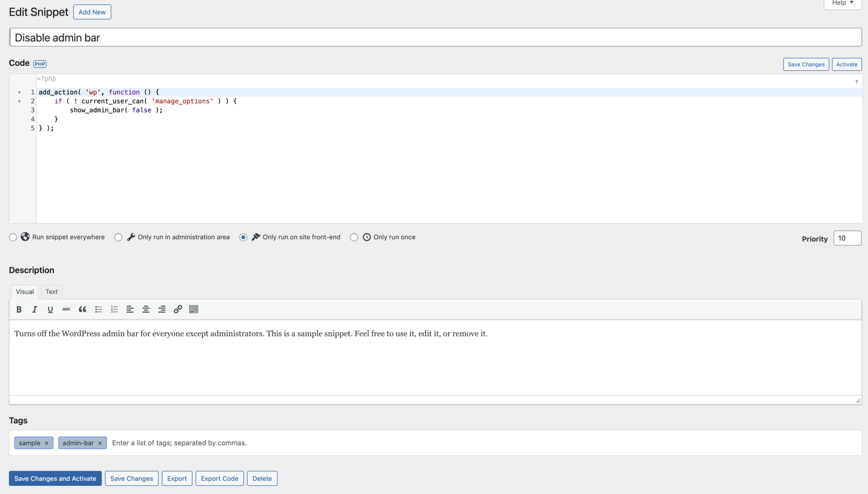The height and width of the screenshot is (494, 868).
Task: Edit the Priority value field
Action: click(x=847, y=238)
